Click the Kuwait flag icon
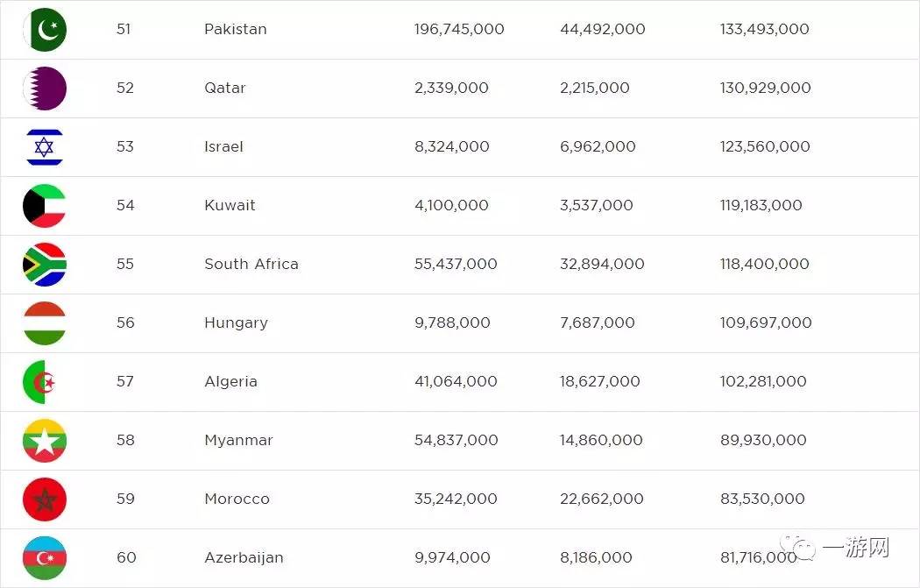 pyautogui.click(x=44, y=205)
